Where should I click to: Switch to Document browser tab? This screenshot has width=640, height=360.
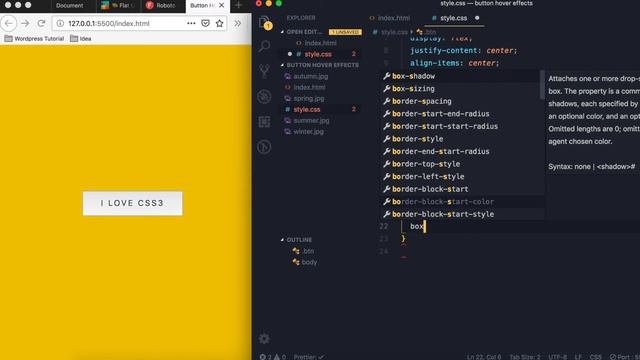(69, 5)
